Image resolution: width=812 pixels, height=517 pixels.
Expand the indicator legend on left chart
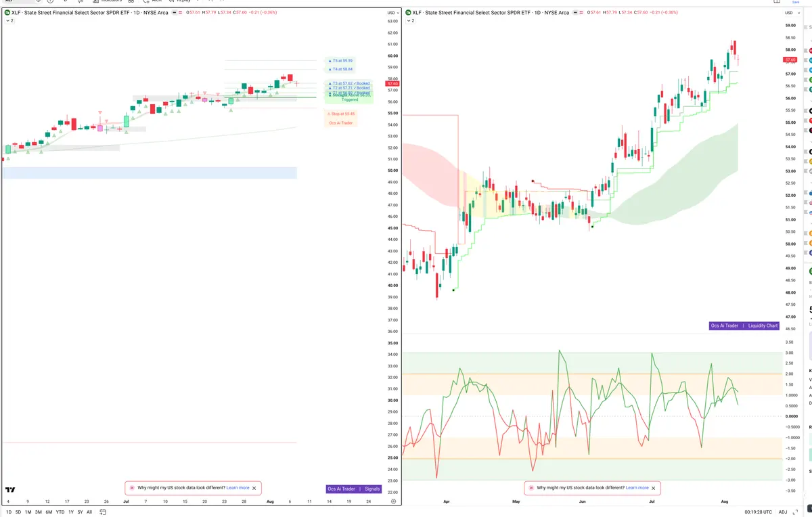(x=9, y=21)
